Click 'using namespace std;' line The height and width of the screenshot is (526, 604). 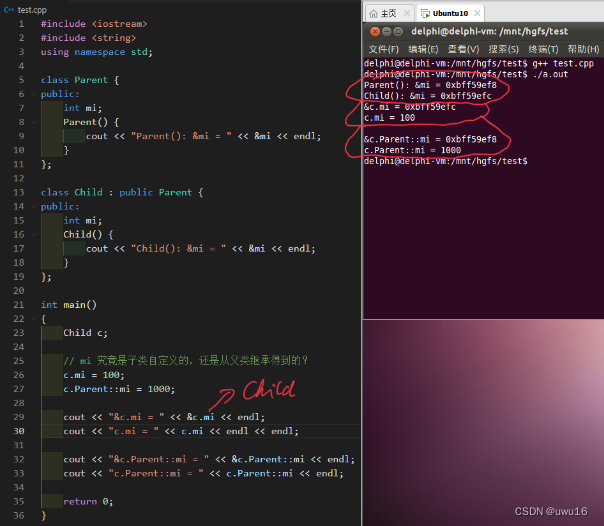[96, 52]
